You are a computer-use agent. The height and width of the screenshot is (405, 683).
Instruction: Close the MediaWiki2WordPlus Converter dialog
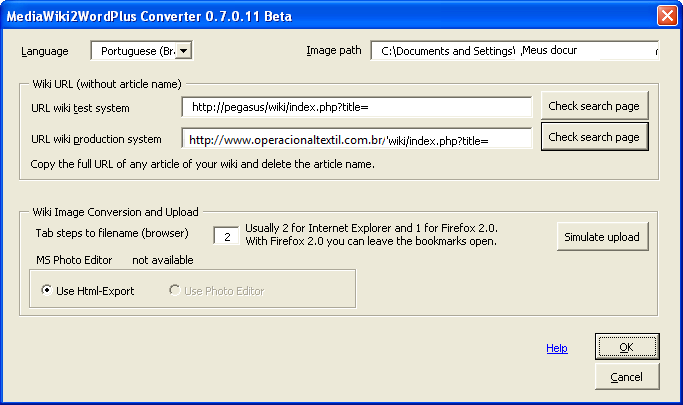pos(667,15)
